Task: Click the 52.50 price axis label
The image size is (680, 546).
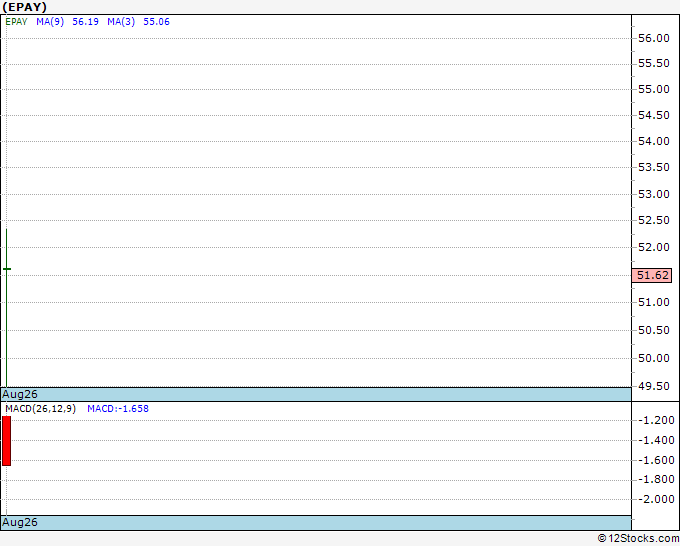Action: point(654,220)
